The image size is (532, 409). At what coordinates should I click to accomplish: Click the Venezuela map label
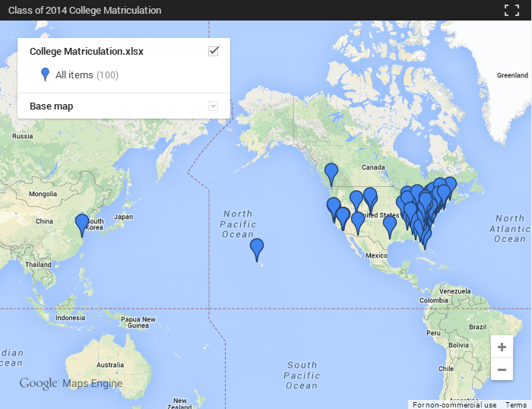coord(454,291)
